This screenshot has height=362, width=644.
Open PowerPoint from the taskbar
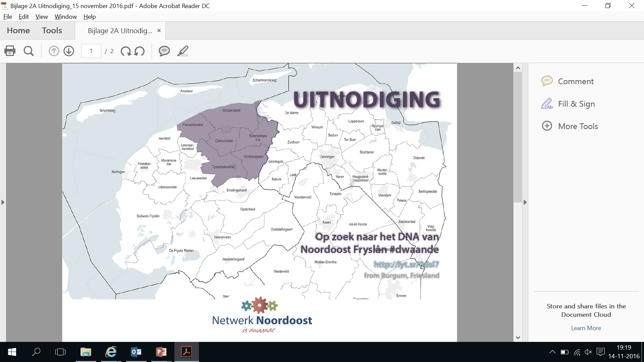pos(161,352)
